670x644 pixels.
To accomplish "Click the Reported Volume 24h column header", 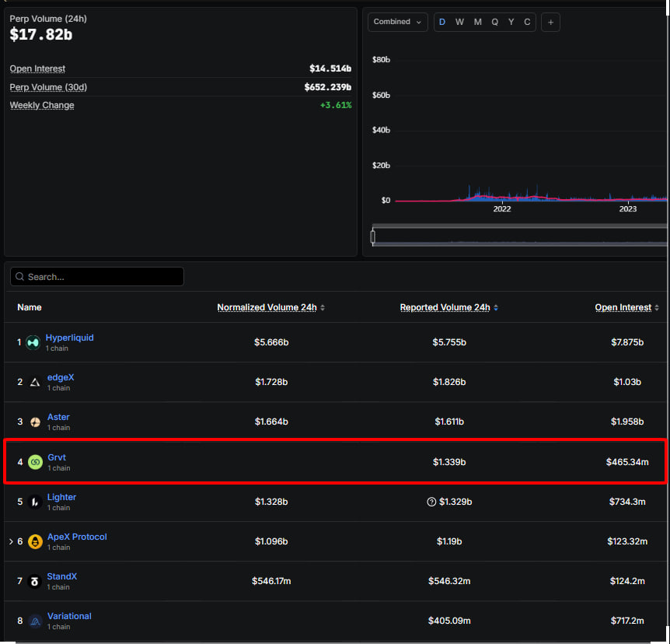I will point(445,307).
